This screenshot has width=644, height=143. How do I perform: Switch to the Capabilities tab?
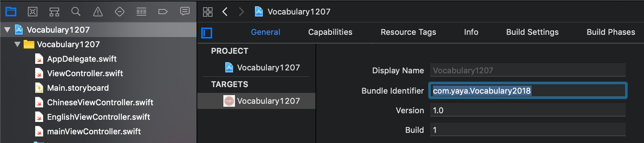point(330,32)
